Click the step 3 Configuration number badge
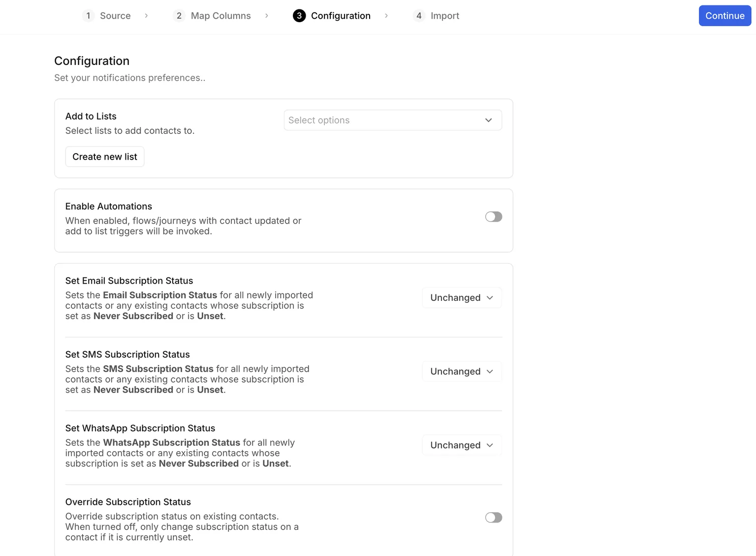The width and height of the screenshot is (756, 556). pyautogui.click(x=299, y=16)
